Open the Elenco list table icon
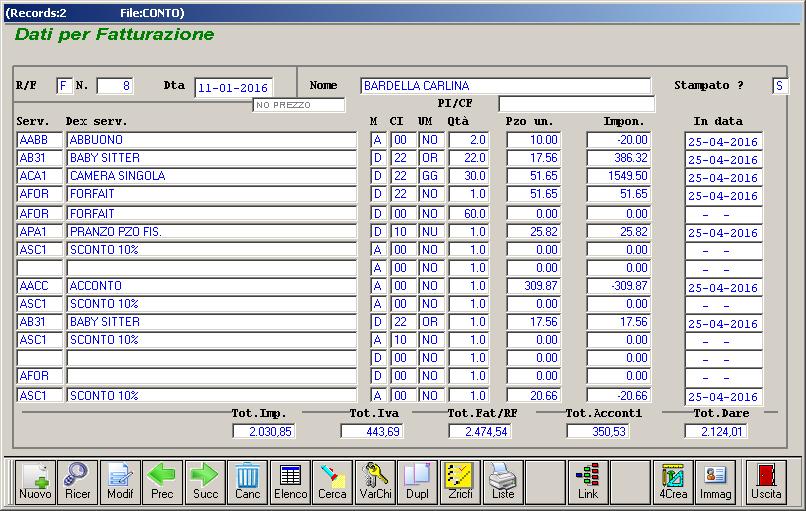The image size is (806, 511). tap(290, 481)
